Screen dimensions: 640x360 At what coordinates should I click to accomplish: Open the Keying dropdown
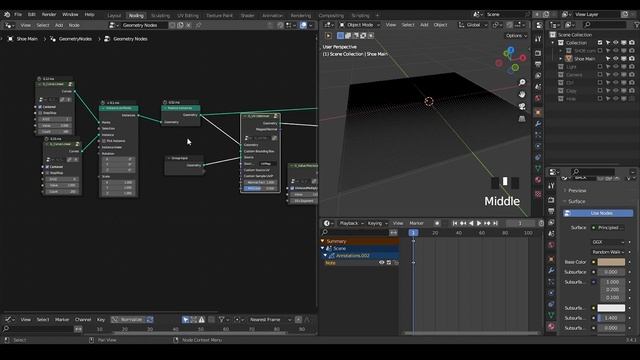pyautogui.click(x=378, y=223)
